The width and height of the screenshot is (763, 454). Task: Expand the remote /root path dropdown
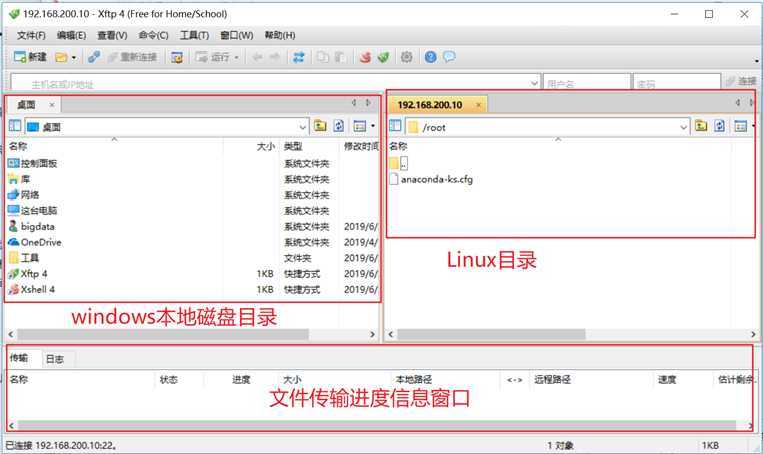(684, 127)
